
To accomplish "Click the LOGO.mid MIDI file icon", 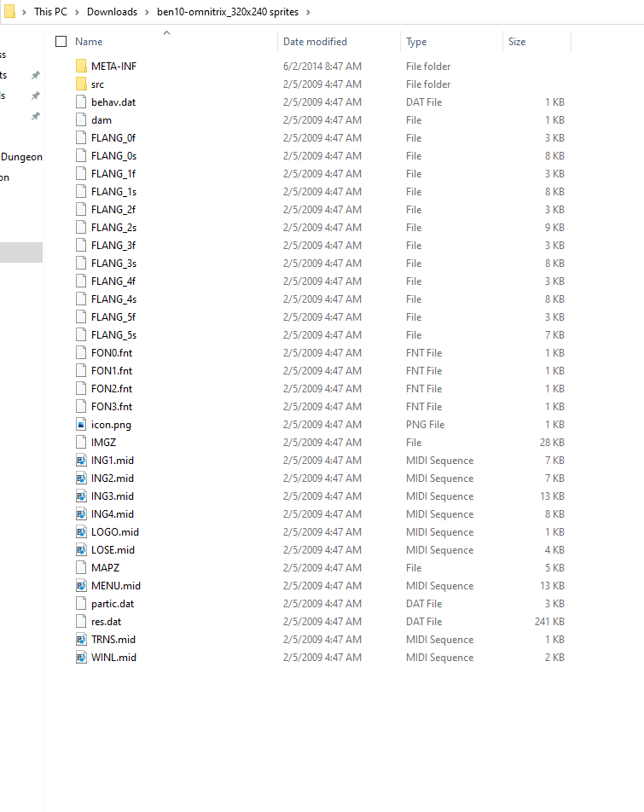I will [x=81, y=532].
